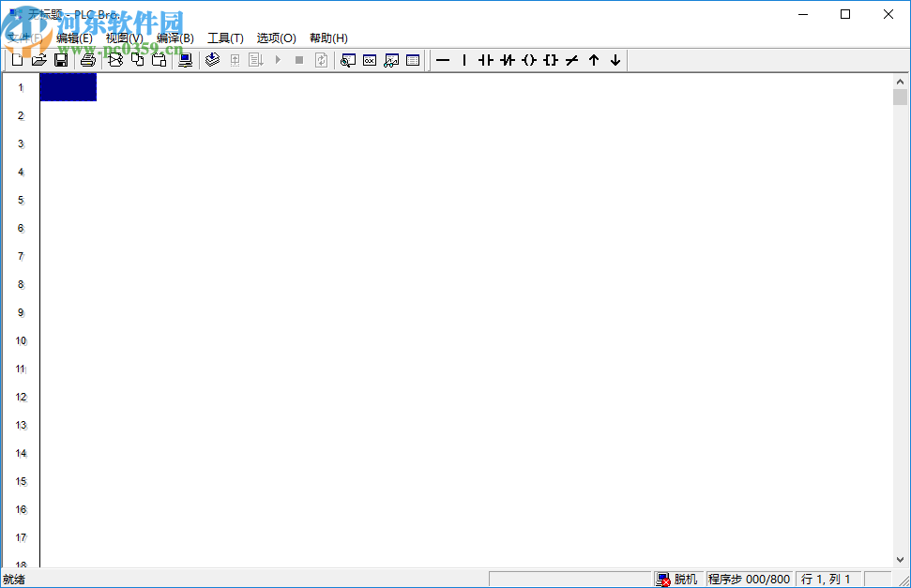Click the computer monitor toolbar icon
The width and height of the screenshot is (911, 588).
(x=185, y=60)
